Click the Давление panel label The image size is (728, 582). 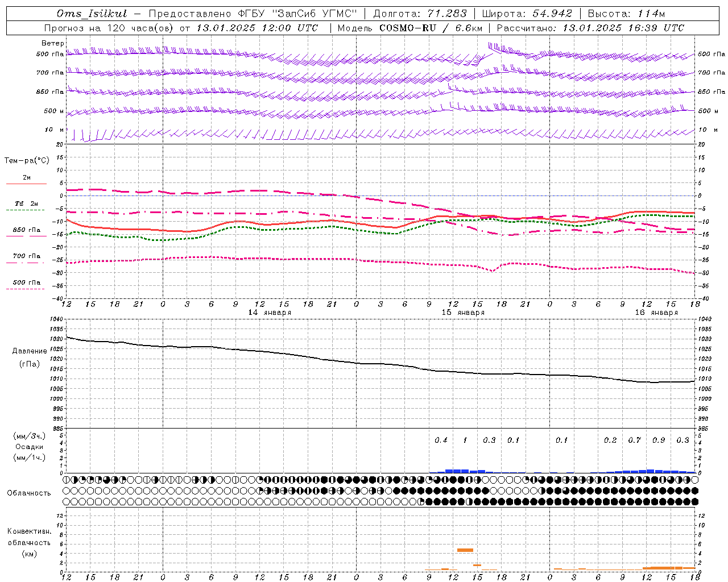[x=30, y=351]
